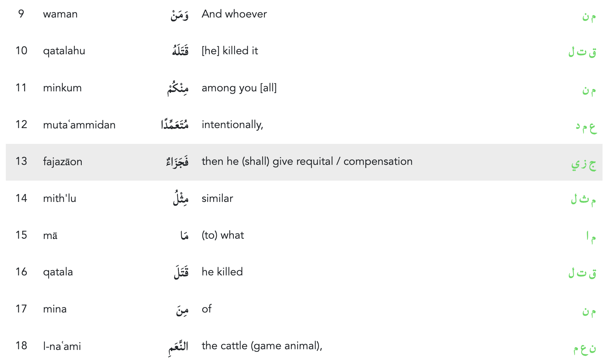Viewport: 607px width, 364px height.
Task: Click root م ن in minkum row
Action: [588, 90]
